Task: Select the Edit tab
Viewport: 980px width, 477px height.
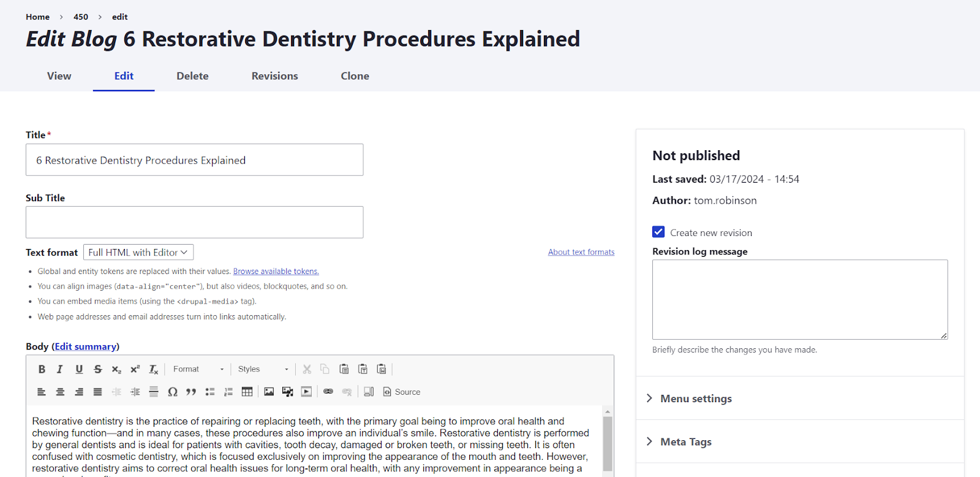Action: (x=124, y=76)
